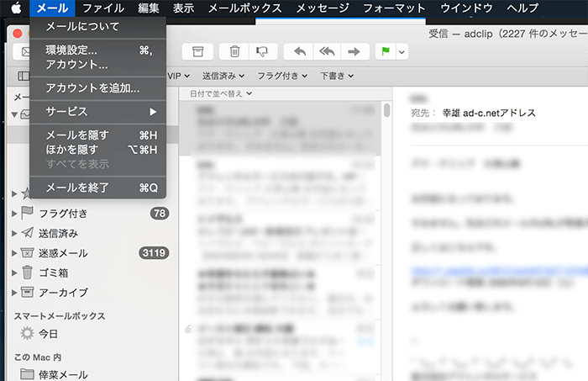The height and width of the screenshot is (381, 588).
Task: Click the Forward arrow button
Action: [x=354, y=51]
